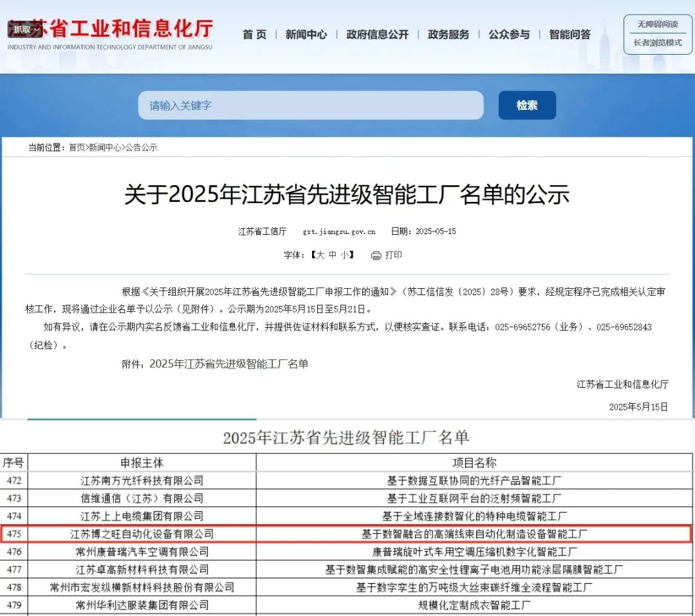
Task: Click the signature 江苏省工业和信息化厅
Action: coord(623,385)
